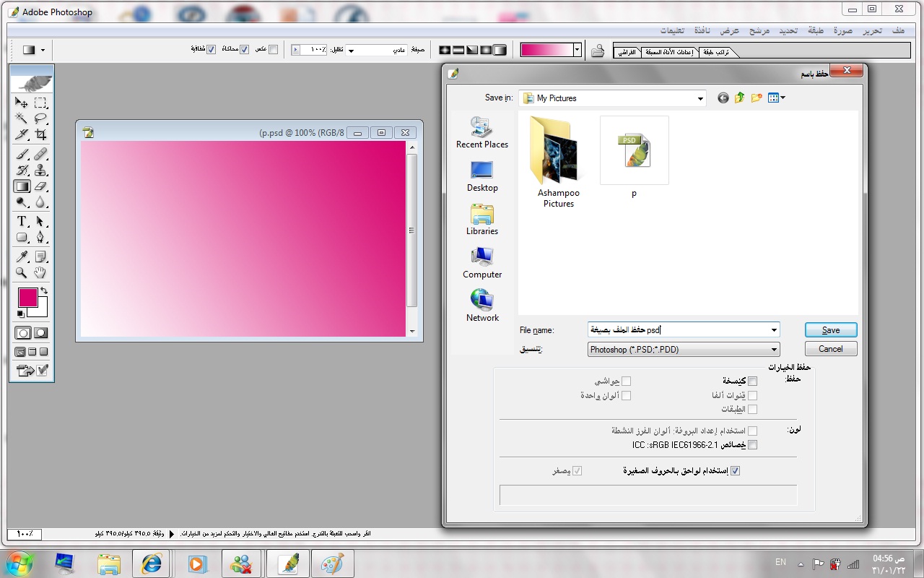This screenshot has height=578, width=924.
Task: Select the Zoom magnifier tool
Action: 22,272
